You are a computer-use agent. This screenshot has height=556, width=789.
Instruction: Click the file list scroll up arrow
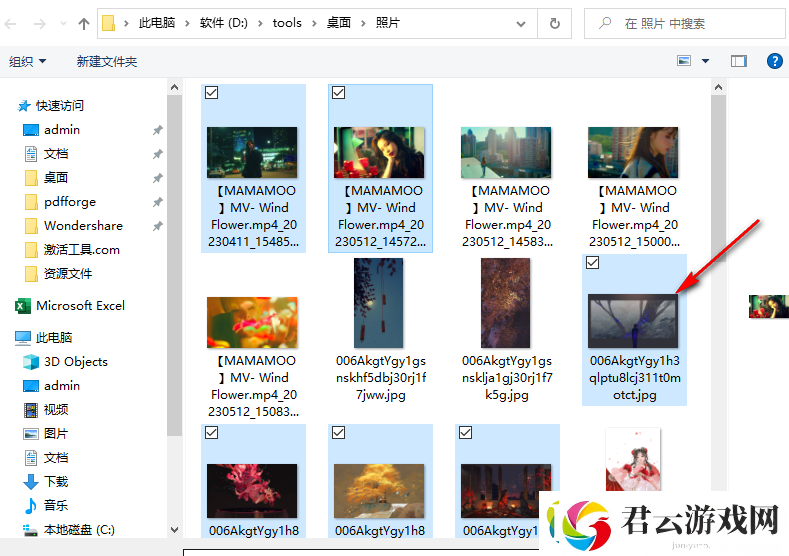click(719, 88)
